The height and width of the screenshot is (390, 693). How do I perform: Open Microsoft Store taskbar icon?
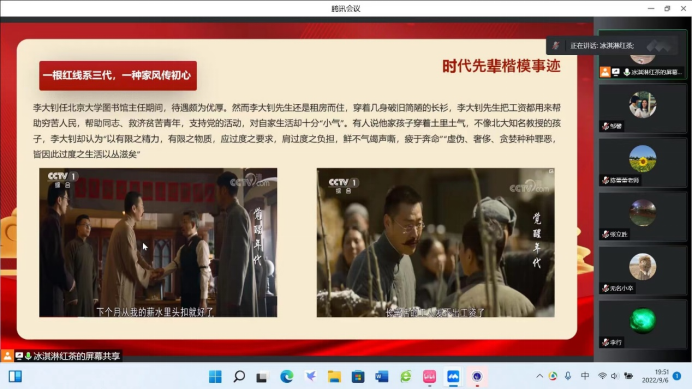coord(358,377)
